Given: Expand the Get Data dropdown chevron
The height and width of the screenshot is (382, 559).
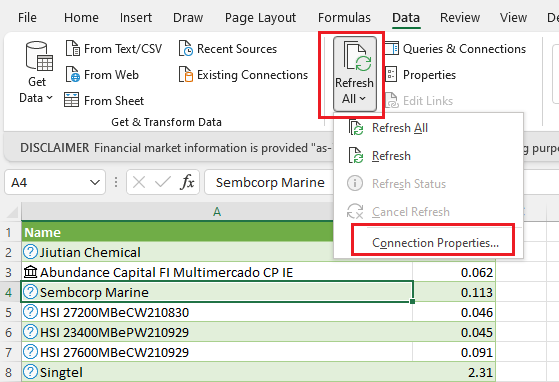Looking at the screenshot, I should 50,97.
